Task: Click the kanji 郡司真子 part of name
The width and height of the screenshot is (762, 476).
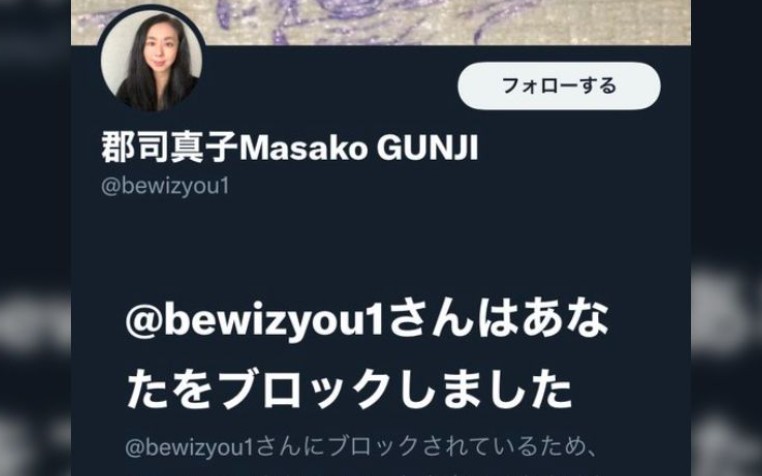Action: point(170,148)
